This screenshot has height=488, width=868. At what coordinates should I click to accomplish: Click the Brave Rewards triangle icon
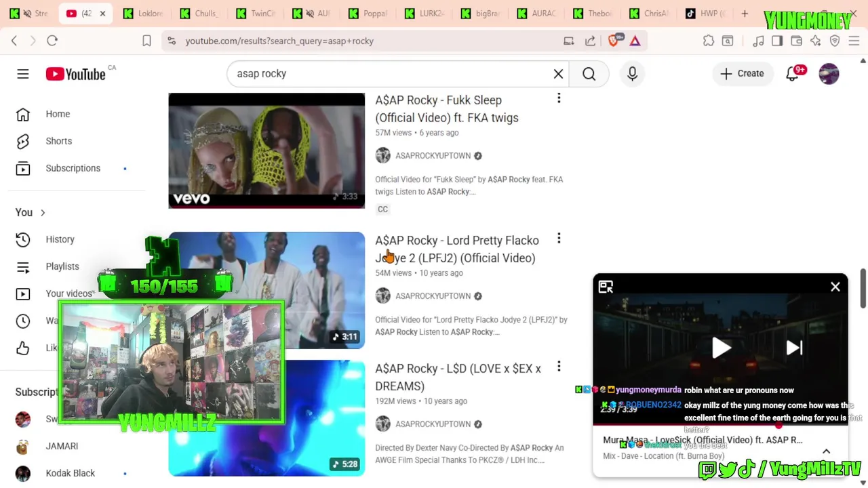tap(635, 41)
